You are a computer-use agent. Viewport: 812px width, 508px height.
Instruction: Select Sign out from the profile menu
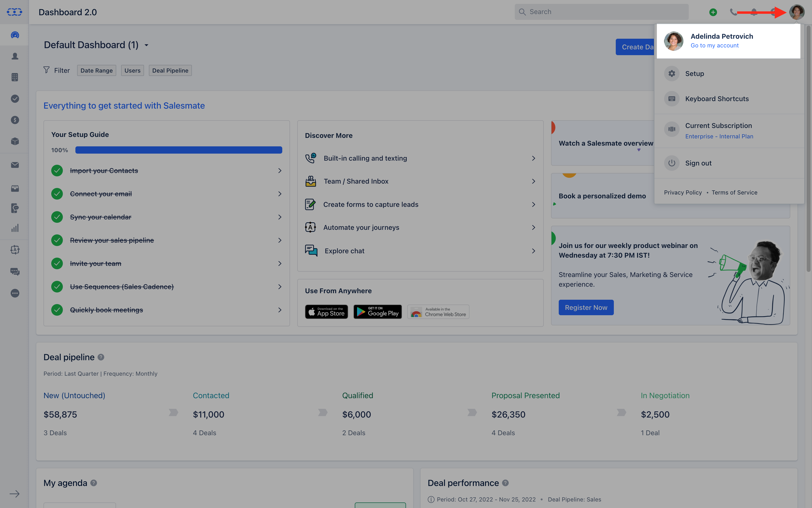point(729,163)
